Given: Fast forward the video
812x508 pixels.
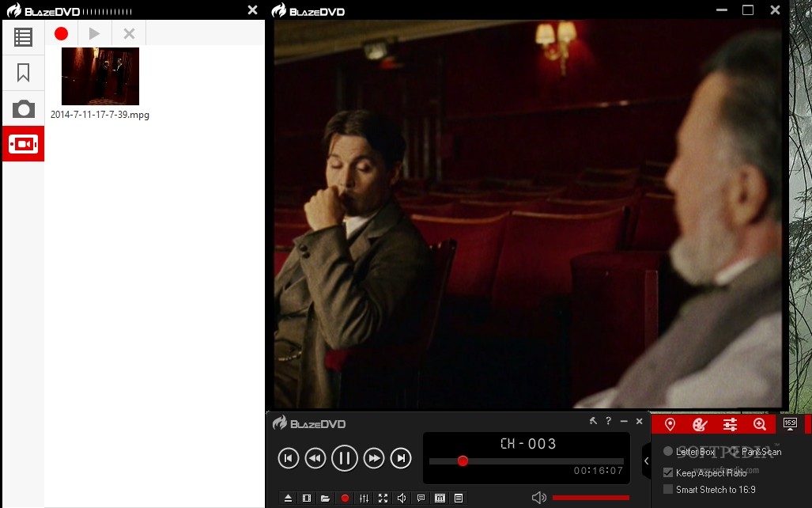Looking at the screenshot, I should pyautogui.click(x=373, y=458).
